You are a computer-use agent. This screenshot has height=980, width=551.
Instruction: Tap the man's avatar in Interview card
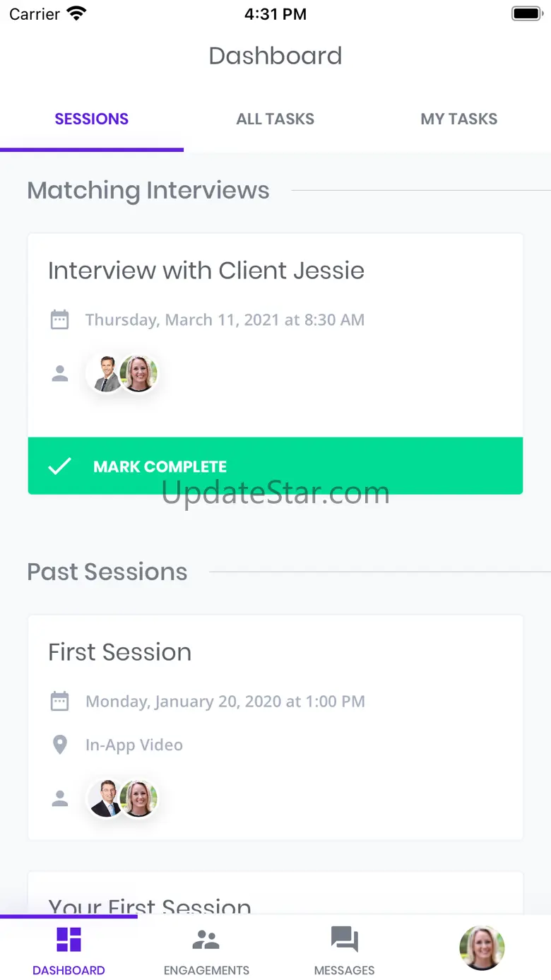107,374
